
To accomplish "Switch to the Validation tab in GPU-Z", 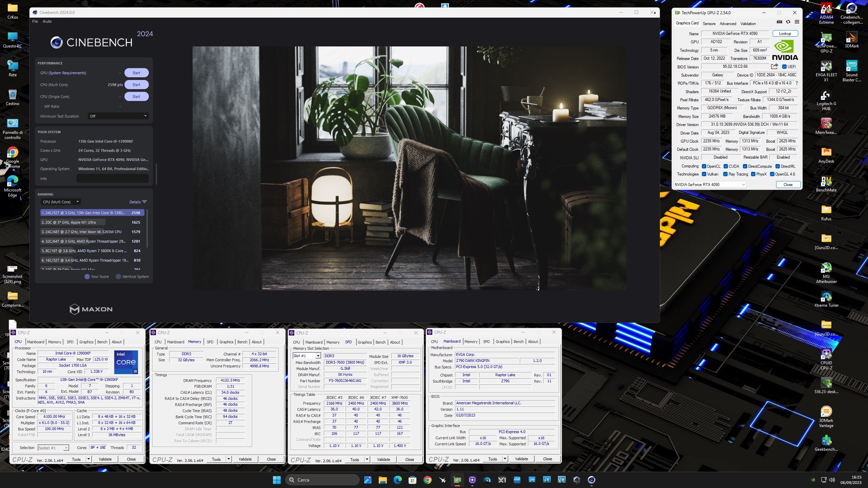I will click(x=748, y=23).
